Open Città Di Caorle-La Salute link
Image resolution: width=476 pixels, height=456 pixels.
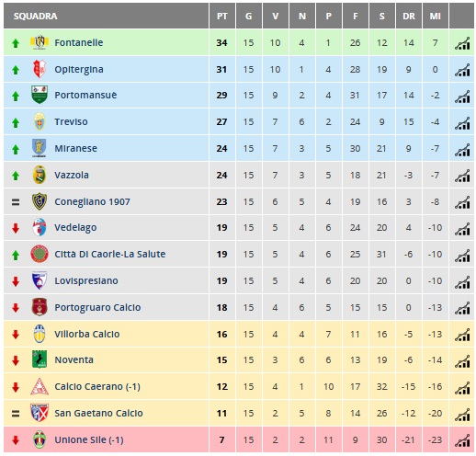(x=109, y=255)
